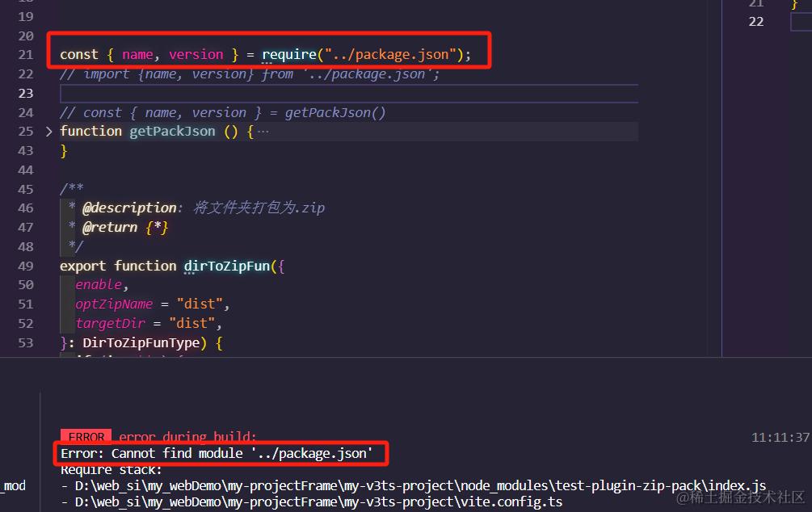Click dirToZipFun function name
The width and height of the screenshot is (812, 512).
click(227, 266)
